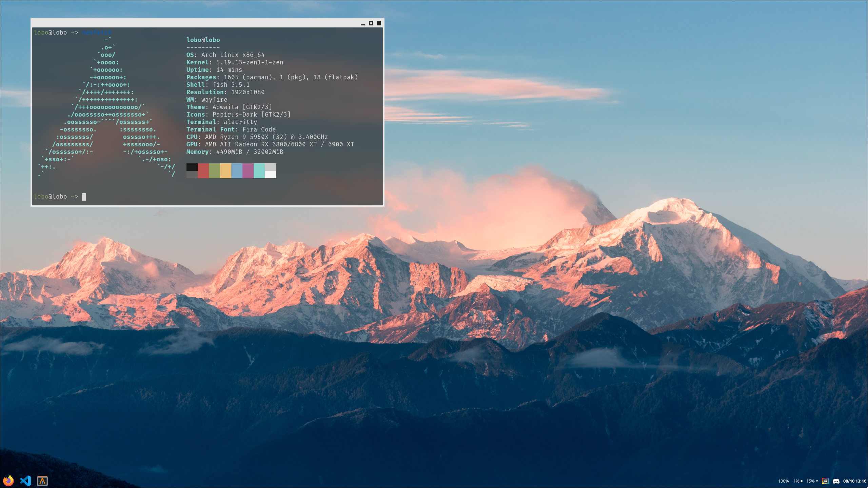868x488 pixels.
Task: Click the 1% CPU indicator
Action: (798, 481)
